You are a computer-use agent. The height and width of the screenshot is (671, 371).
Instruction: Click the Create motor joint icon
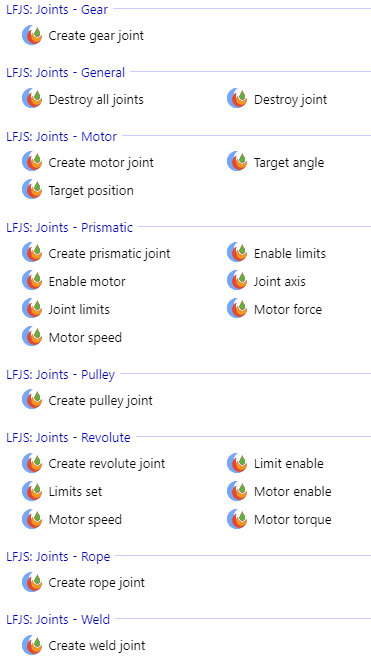tap(32, 162)
